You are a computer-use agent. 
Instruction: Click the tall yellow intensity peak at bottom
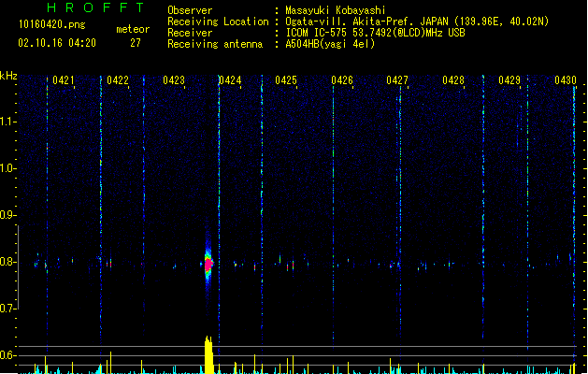[x=208, y=355]
